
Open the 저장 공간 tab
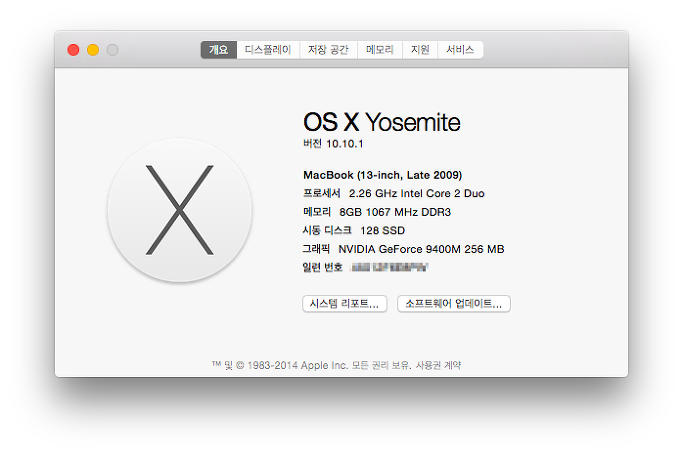(x=328, y=50)
